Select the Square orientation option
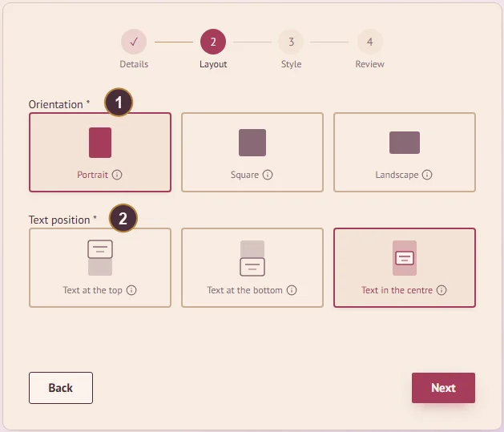This screenshot has height=432, width=504. point(252,152)
